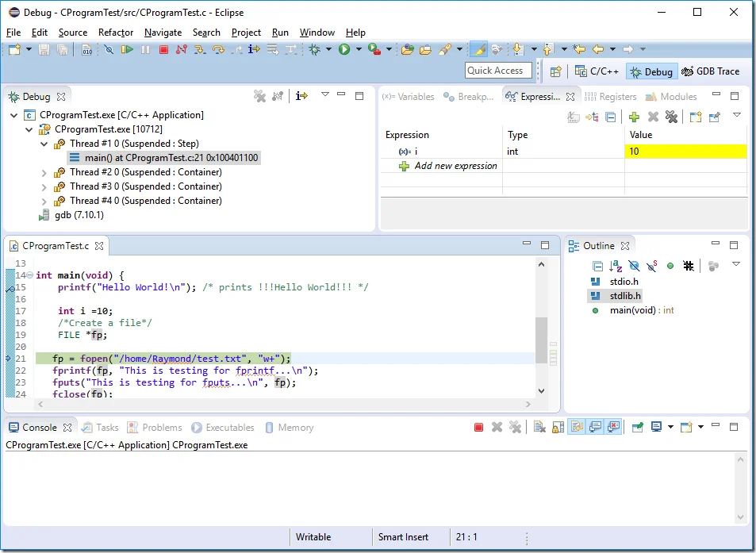
Task: Activate the Quick Access field
Action: (498, 70)
